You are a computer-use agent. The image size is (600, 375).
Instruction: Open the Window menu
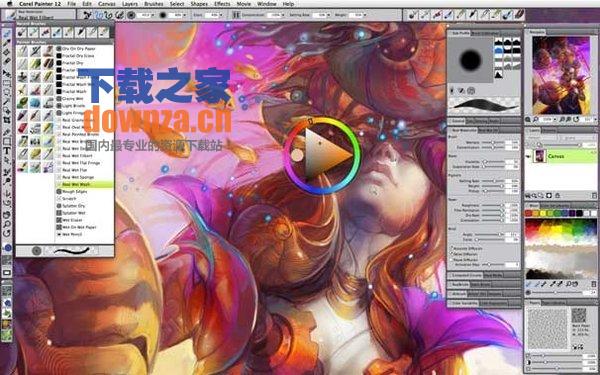(x=267, y=4)
